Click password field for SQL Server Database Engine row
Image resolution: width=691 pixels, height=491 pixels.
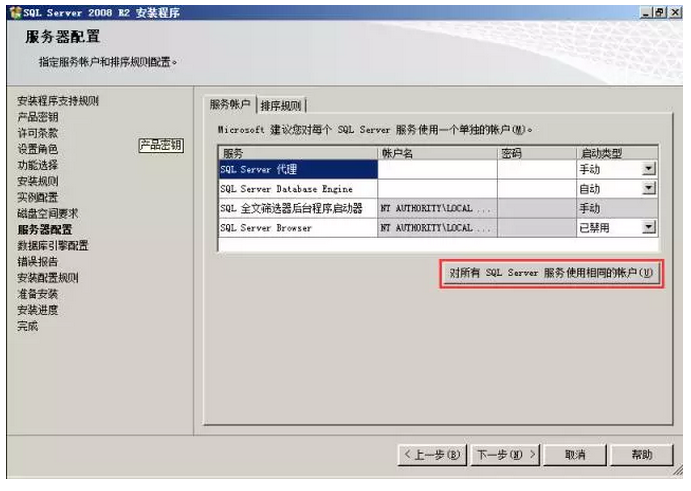click(x=537, y=189)
